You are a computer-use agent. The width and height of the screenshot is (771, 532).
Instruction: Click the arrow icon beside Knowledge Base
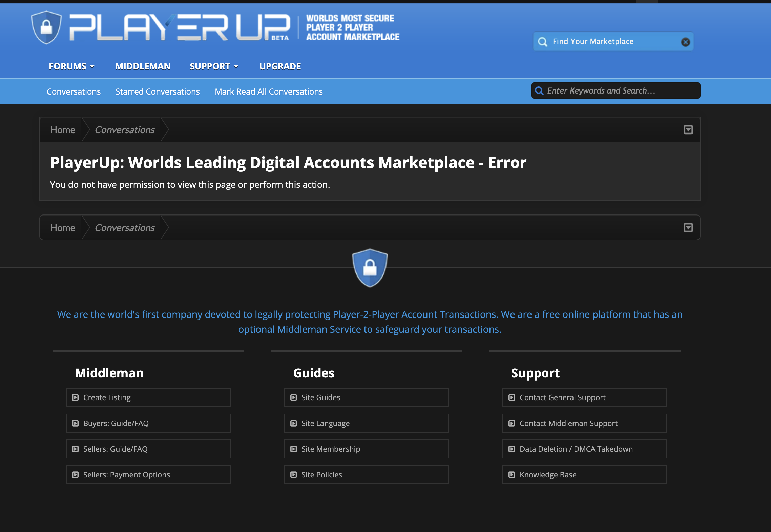512,475
